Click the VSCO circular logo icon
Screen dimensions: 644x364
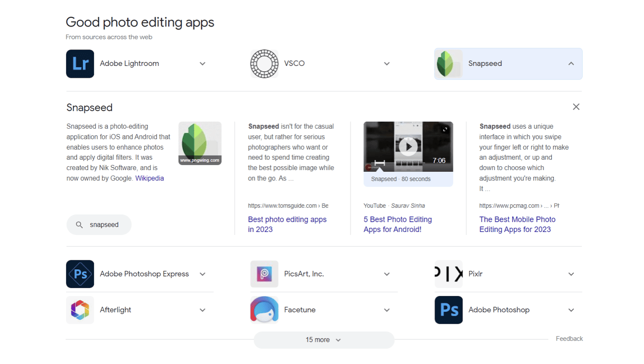point(264,64)
